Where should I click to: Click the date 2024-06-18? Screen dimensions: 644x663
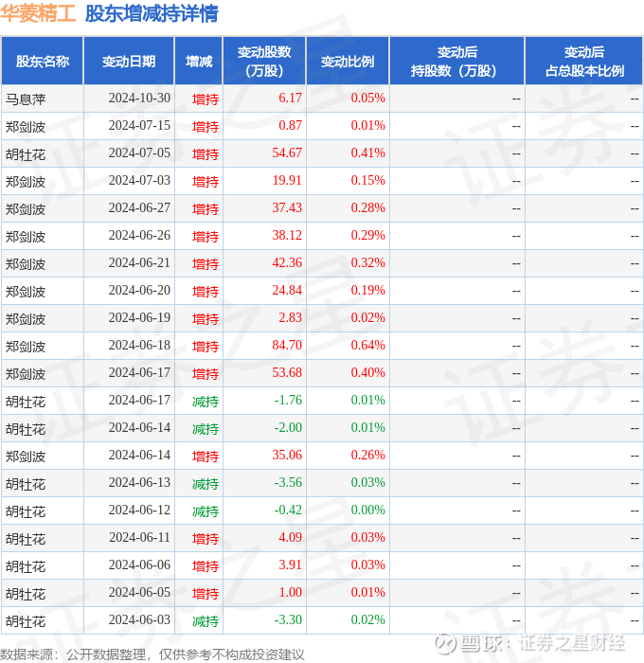(x=139, y=346)
